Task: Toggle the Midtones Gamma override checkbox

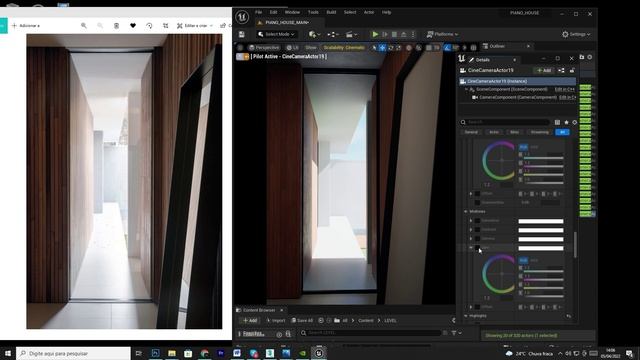Action: pos(477,239)
